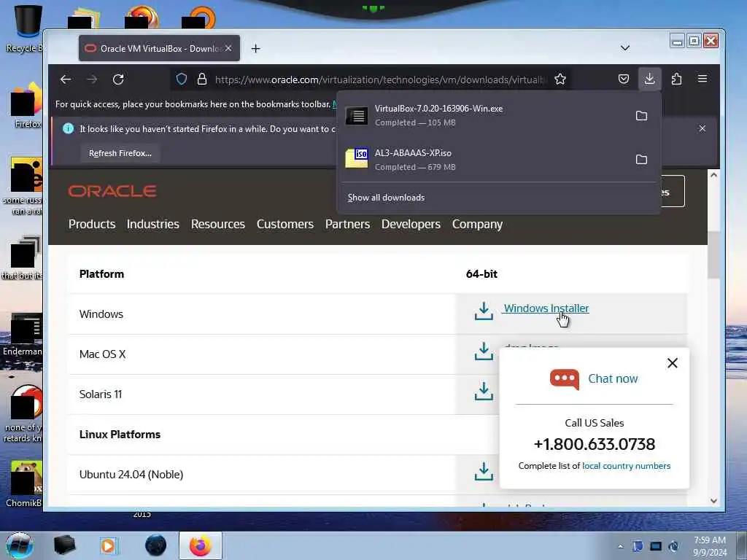Viewport: 747px width, 560px height.
Task: Open the local country numbers link
Action: 626,466
